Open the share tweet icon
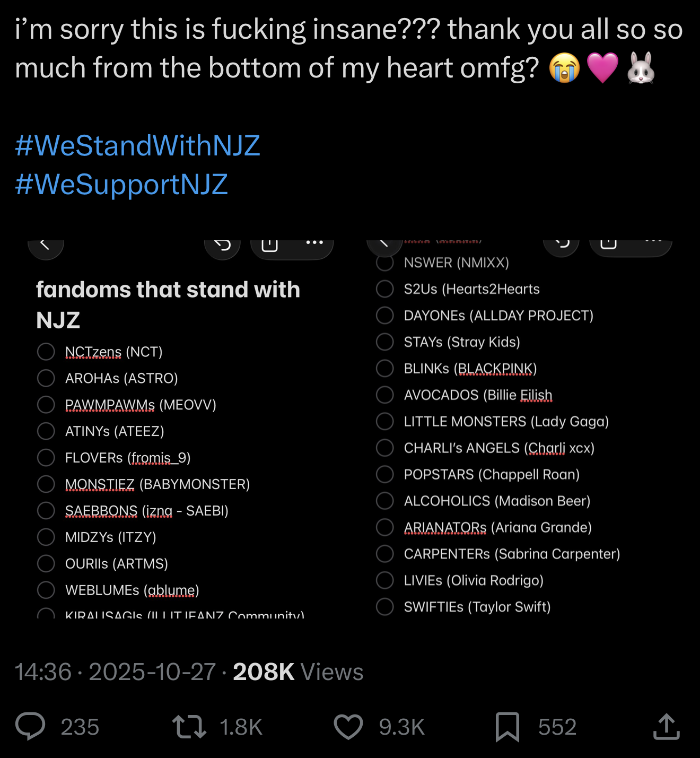Image resolution: width=700 pixels, height=758 pixels. coord(666,727)
